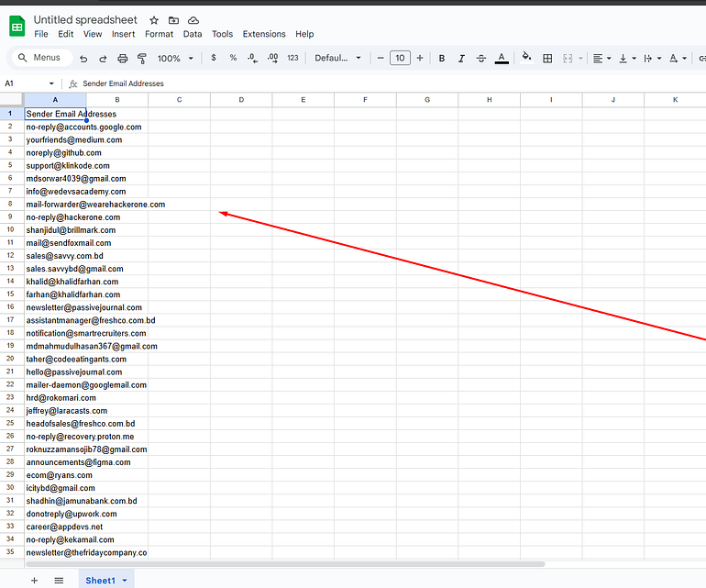Select the Sheet1 tab

tap(101, 581)
